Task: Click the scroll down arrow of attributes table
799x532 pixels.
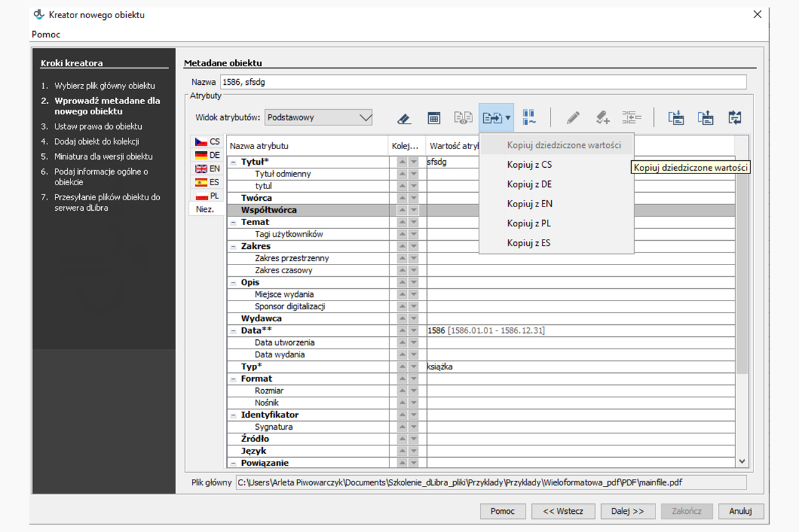Action: (x=742, y=462)
